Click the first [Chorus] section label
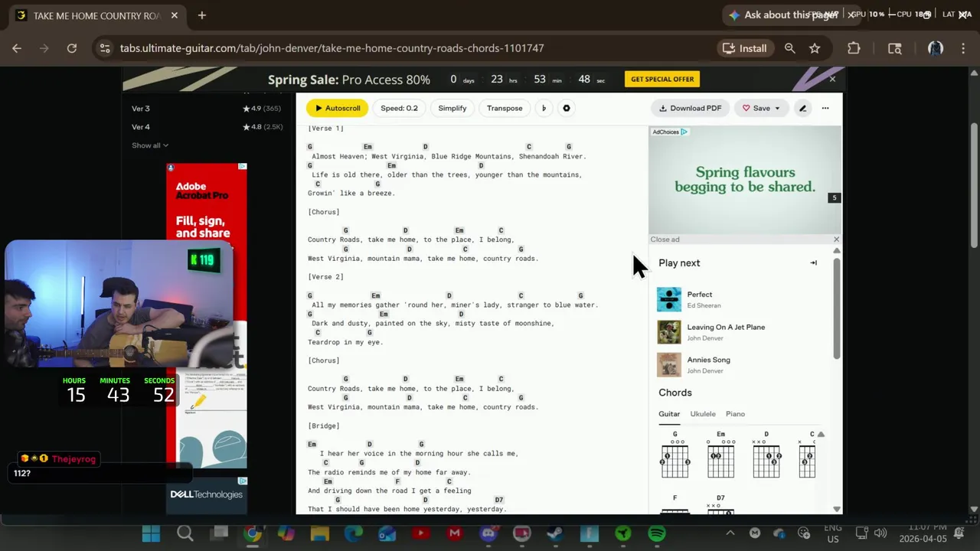Image resolution: width=980 pixels, height=551 pixels. pyautogui.click(x=324, y=212)
